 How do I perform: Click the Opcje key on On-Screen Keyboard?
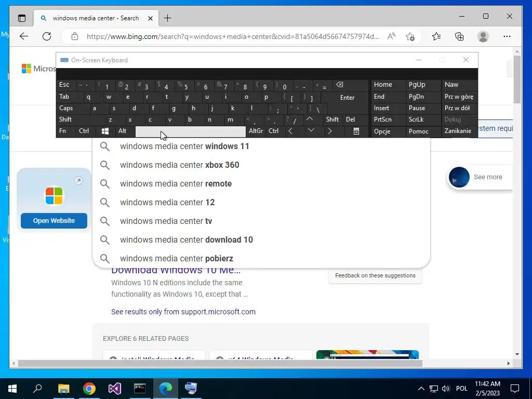(388, 131)
